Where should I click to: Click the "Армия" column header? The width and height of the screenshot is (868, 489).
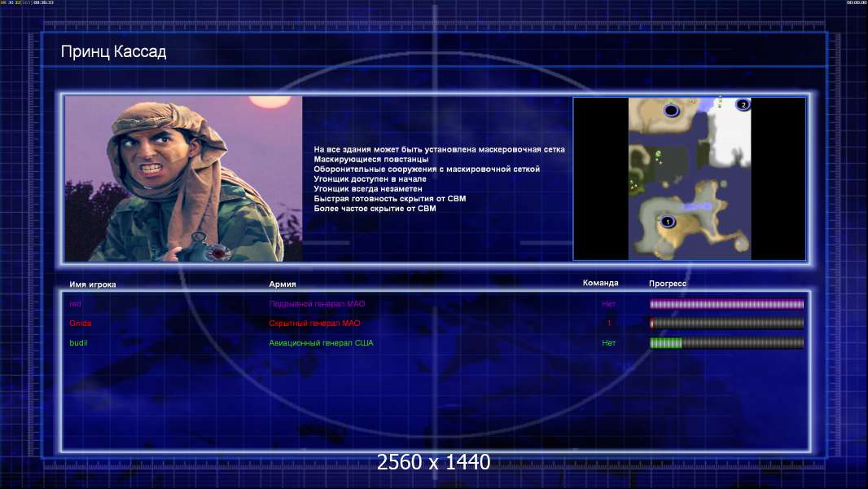(x=283, y=284)
